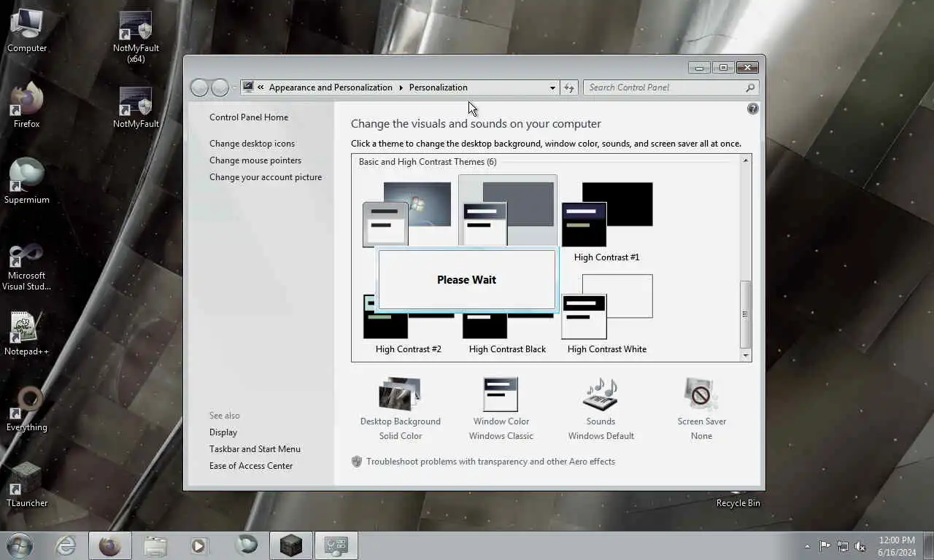
Task: Select the highlighted Windows Classic theme thumbnail
Action: point(508,211)
